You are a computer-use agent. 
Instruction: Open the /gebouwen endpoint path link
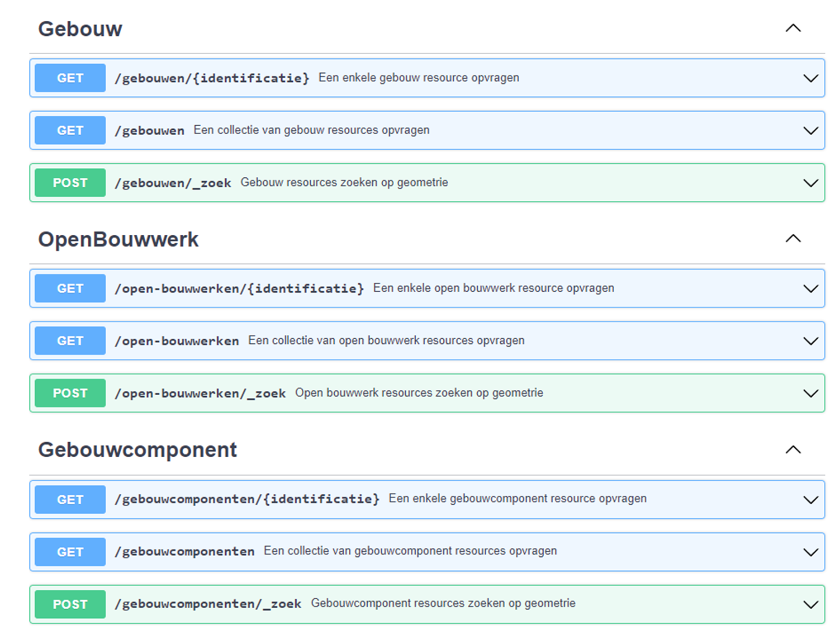tap(149, 130)
